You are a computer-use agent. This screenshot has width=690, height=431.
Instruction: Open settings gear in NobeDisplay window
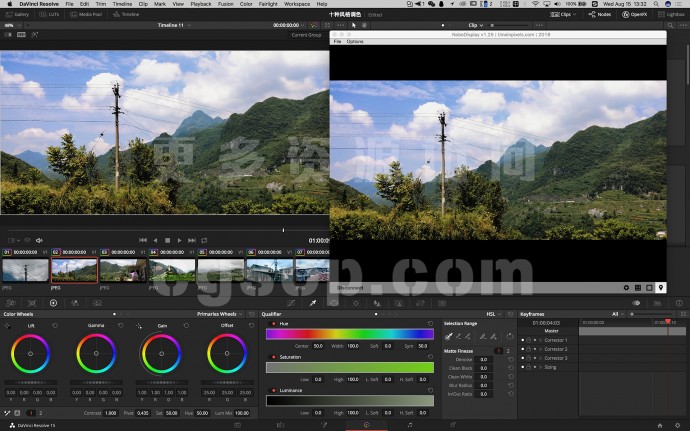tap(626, 287)
